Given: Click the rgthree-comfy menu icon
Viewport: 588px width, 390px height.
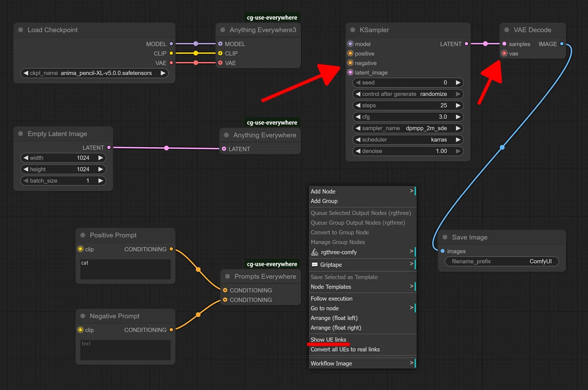Looking at the screenshot, I should click(x=315, y=252).
